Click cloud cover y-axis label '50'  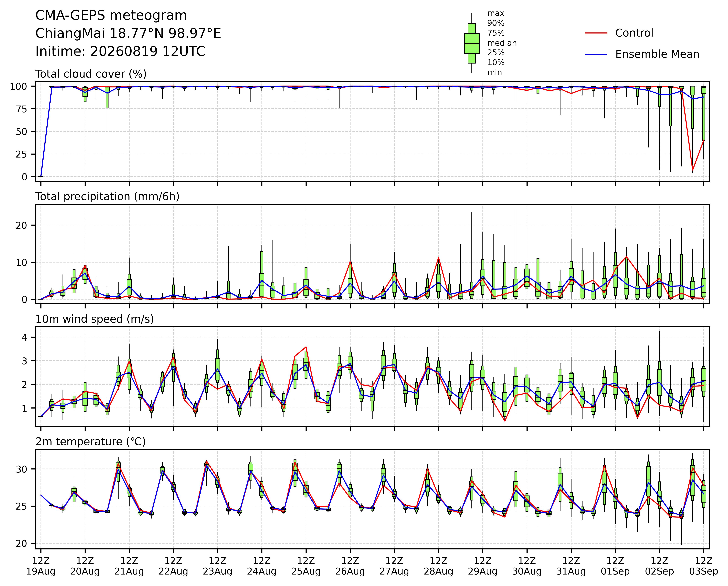coord(21,131)
